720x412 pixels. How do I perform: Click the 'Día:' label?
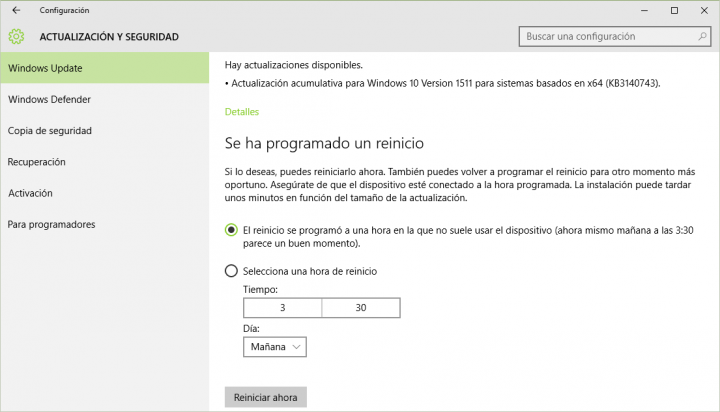(251, 328)
